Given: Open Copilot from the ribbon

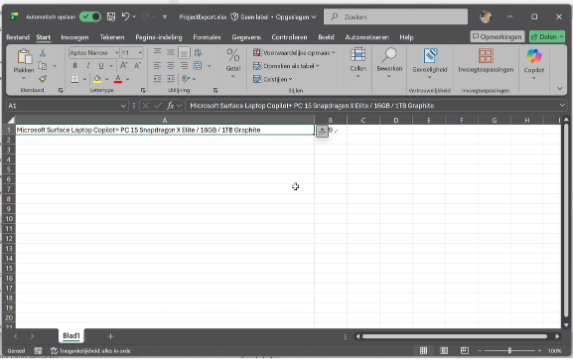Looking at the screenshot, I should pyautogui.click(x=534, y=63).
